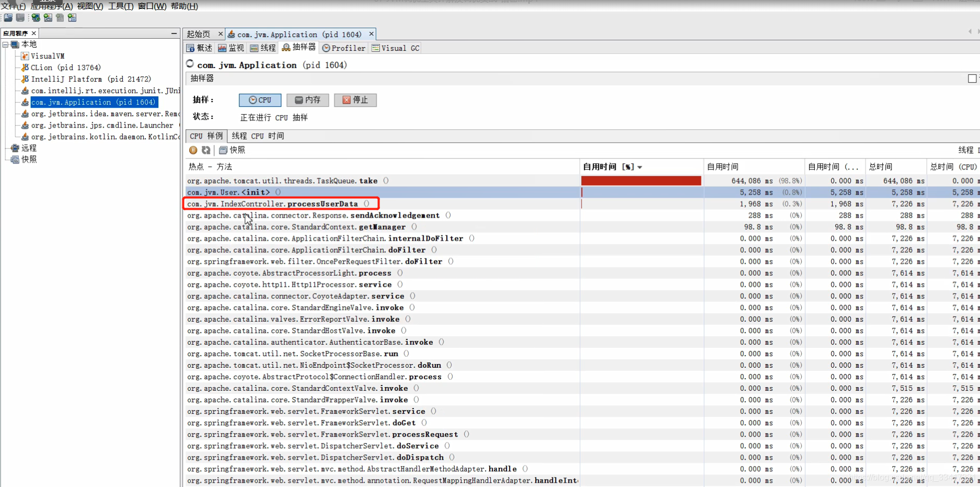The height and width of the screenshot is (487, 980).
Task: Open the Visual GC tab
Action: (396, 48)
